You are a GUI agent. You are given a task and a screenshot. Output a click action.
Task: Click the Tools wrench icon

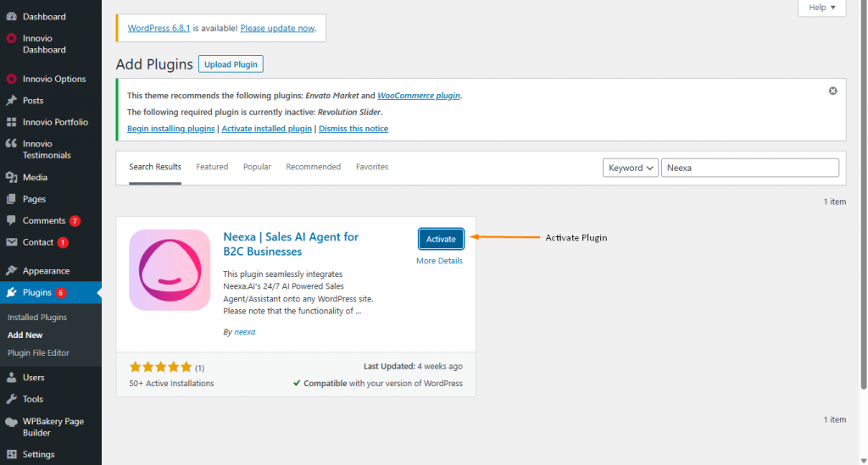coord(11,399)
